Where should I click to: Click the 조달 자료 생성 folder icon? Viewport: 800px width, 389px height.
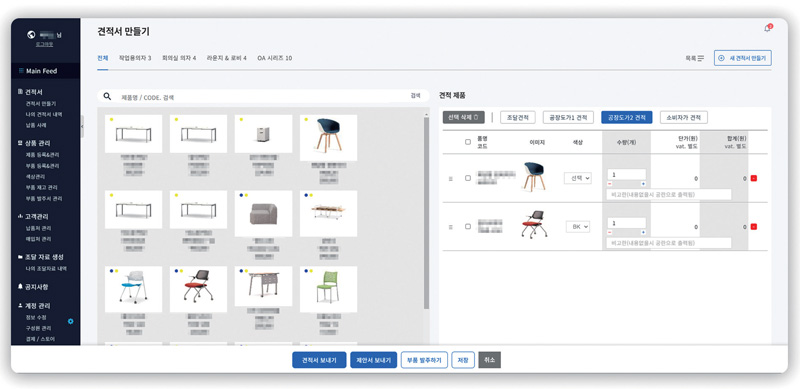[x=20, y=257]
